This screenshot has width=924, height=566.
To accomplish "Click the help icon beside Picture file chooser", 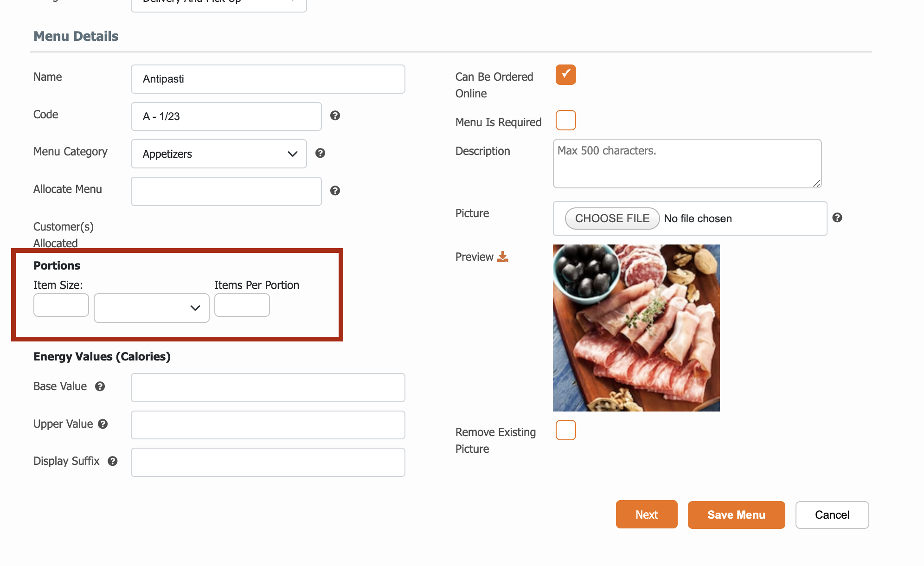I will 837,218.
